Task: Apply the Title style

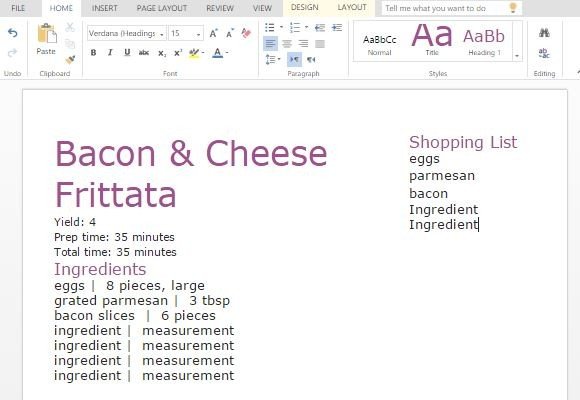Action: tap(432, 41)
